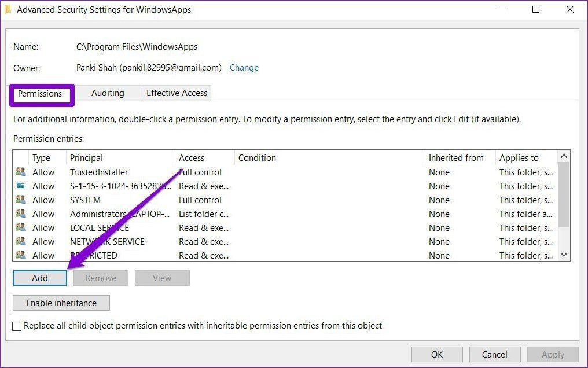Click 'Full control' access for TrustedInstaller
The width and height of the screenshot is (588, 368).
click(x=200, y=172)
